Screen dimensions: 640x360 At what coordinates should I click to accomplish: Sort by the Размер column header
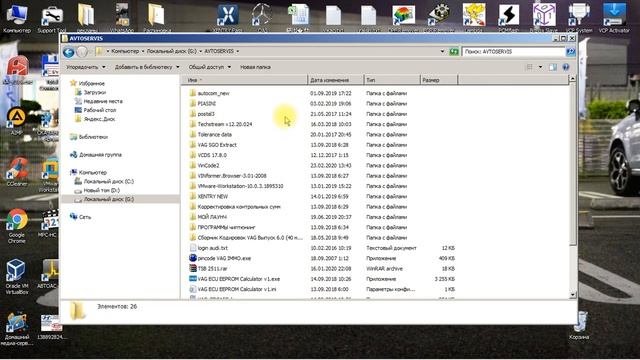[439, 80]
